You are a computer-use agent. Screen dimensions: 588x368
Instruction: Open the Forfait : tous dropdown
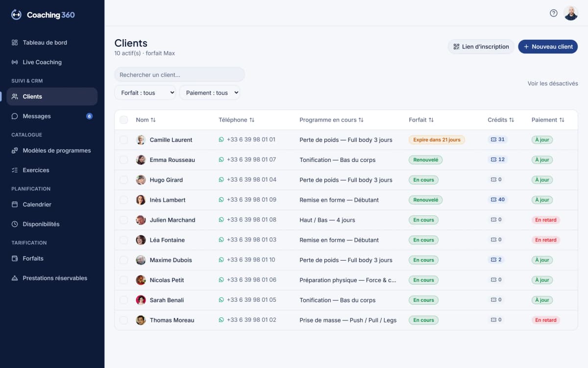[145, 93]
